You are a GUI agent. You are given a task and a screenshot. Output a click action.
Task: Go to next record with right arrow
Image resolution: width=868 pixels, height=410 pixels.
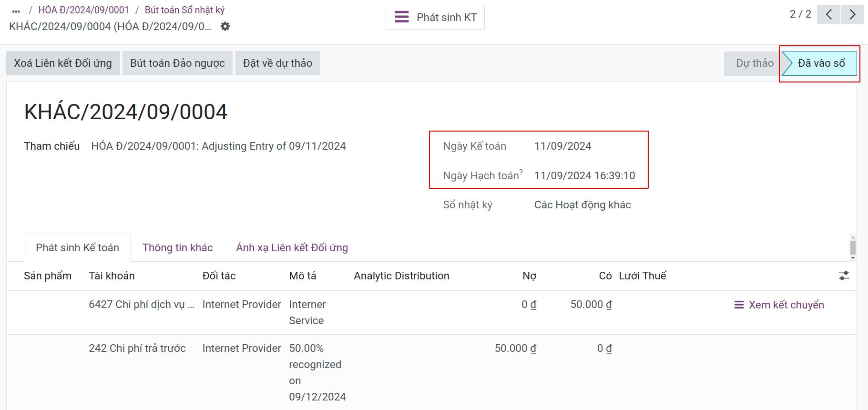(x=852, y=14)
